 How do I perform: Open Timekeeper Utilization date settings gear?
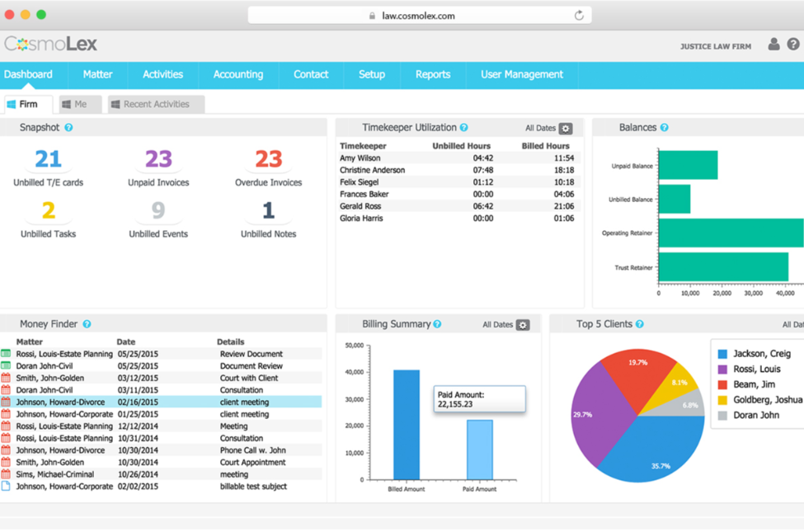pos(566,128)
